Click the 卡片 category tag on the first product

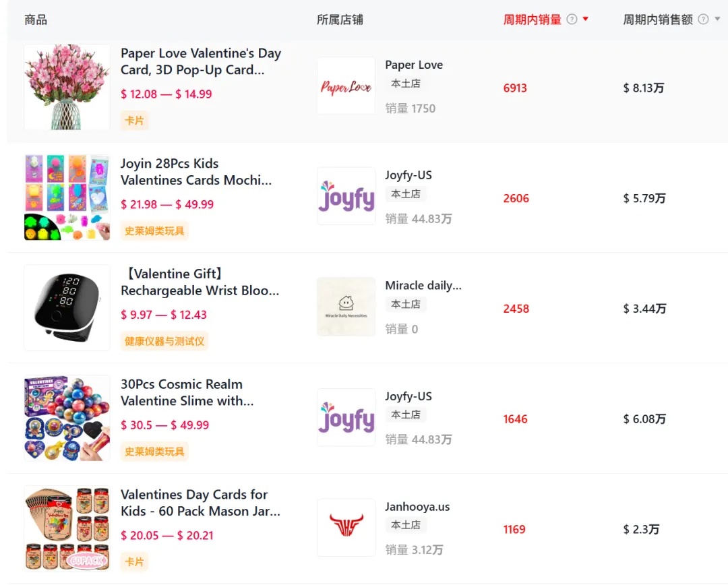point(133,119)
